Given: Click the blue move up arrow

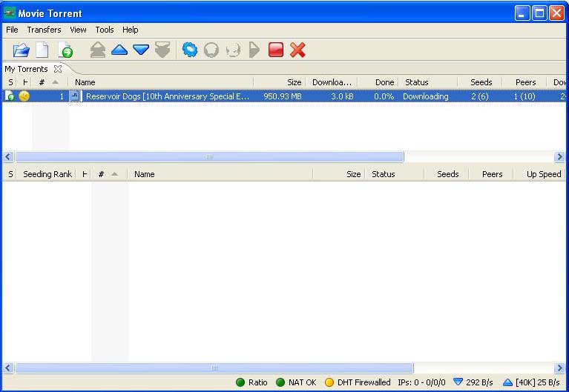Looking at the screenshot, I should (x=119, y=50).
